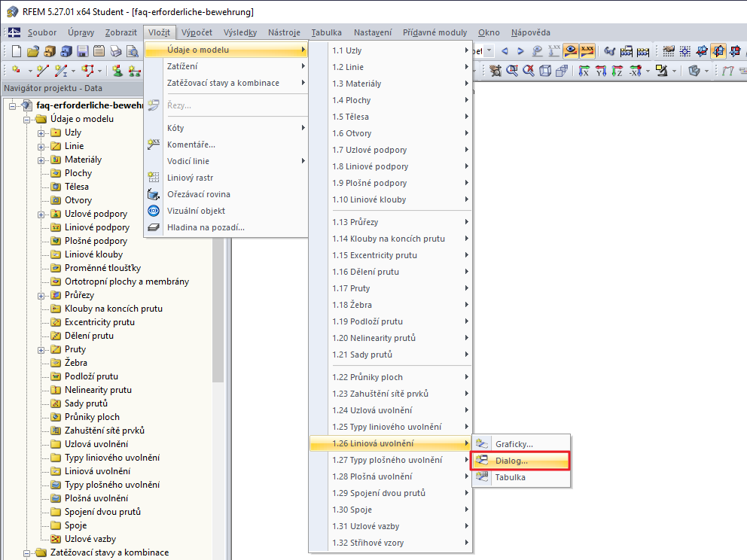This screenshot has width=747, height=560.
Task: Click the printout report notepad icon
Action: [99, 51]
